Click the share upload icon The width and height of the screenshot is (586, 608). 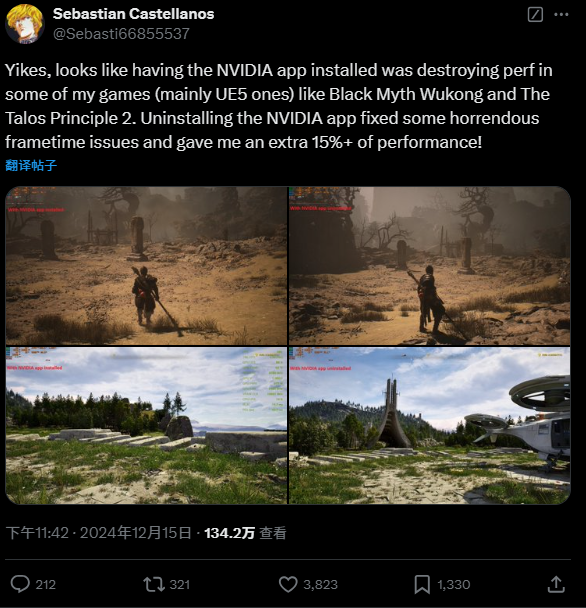coord(556,584)
